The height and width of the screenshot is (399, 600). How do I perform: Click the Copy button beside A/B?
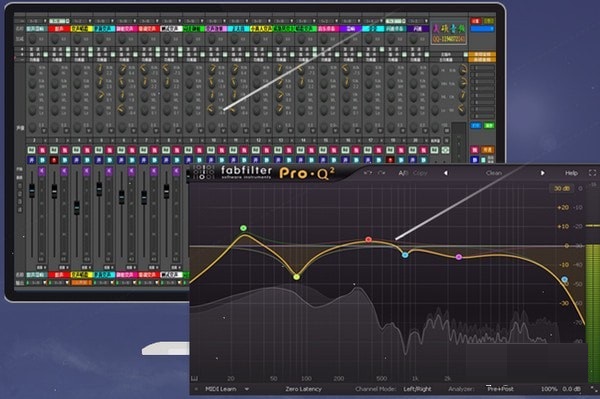click(420, 173)
